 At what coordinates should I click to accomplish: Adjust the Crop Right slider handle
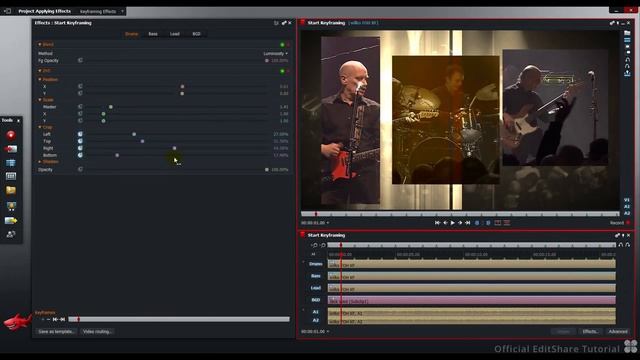[174, 148]
